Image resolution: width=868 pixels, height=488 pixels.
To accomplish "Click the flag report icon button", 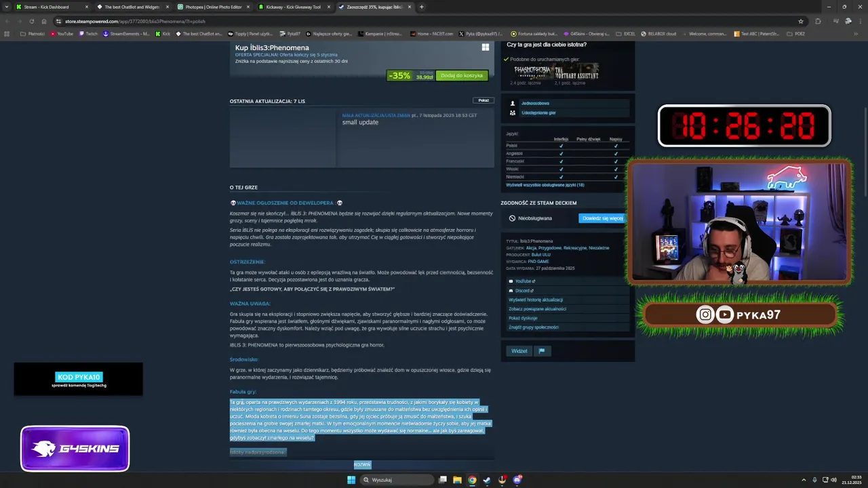I will tap(542, 351).
